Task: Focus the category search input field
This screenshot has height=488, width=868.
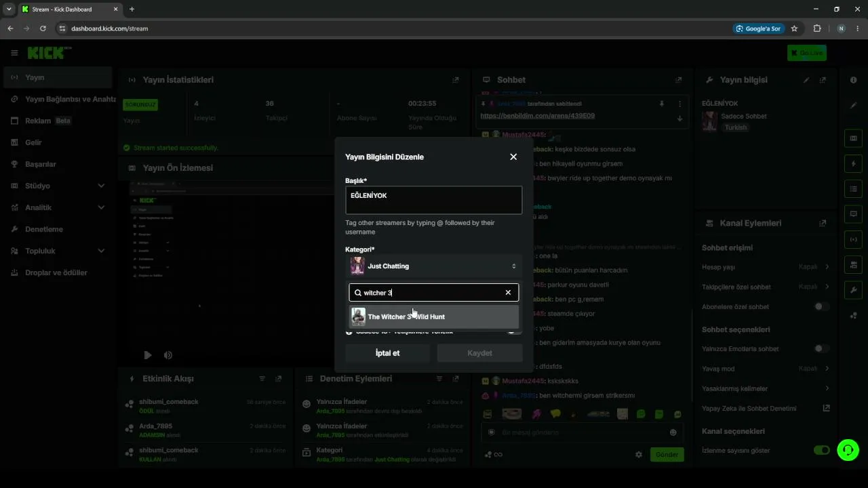Action: coord(434,293)
